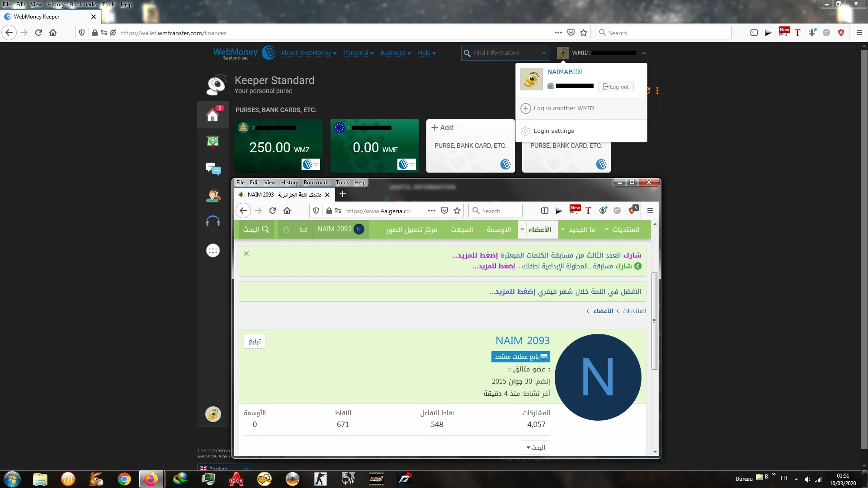Click the more-options dots sidebar icon
868x488 pixels.
click(x=213, y=250)
